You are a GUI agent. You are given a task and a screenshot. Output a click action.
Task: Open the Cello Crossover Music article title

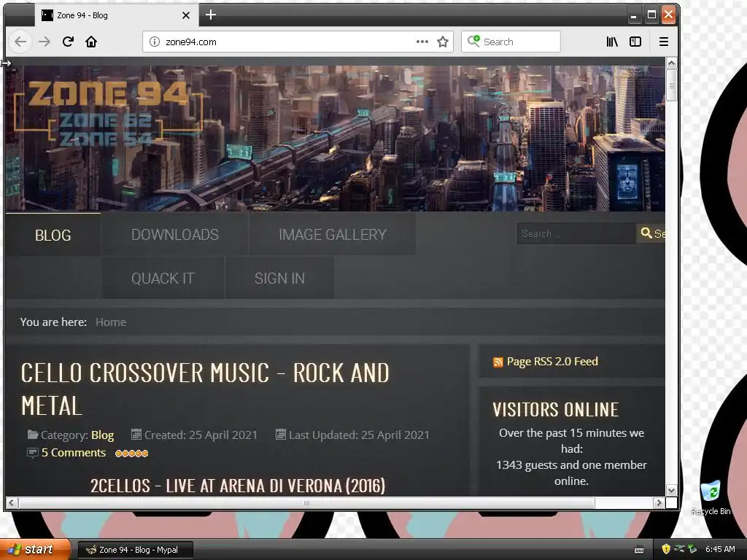coord(205,389)
